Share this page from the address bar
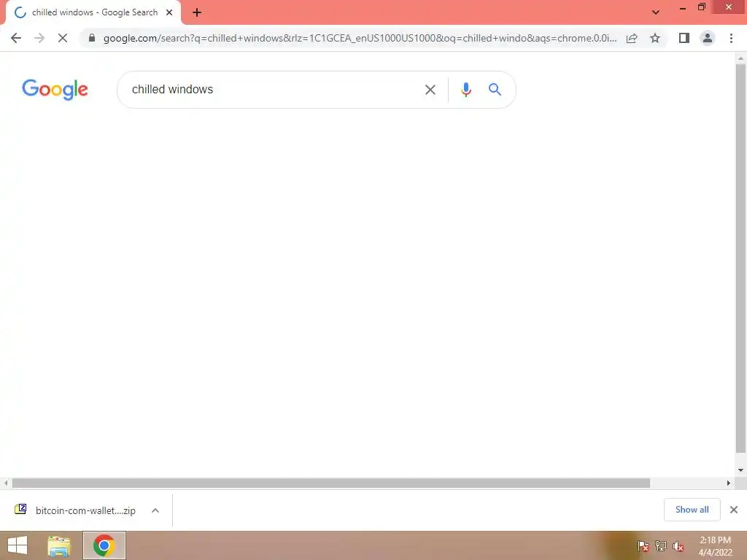747x560 pixels. click(632, 38)
